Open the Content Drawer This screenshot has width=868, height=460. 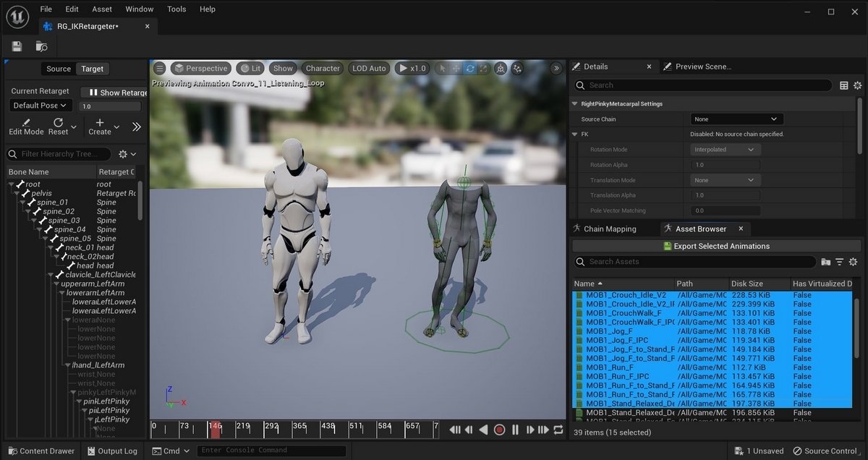(x=41, y=451)
